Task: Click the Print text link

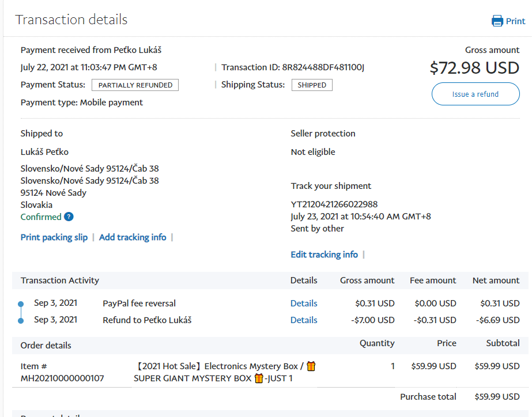Action: [515, 21]
